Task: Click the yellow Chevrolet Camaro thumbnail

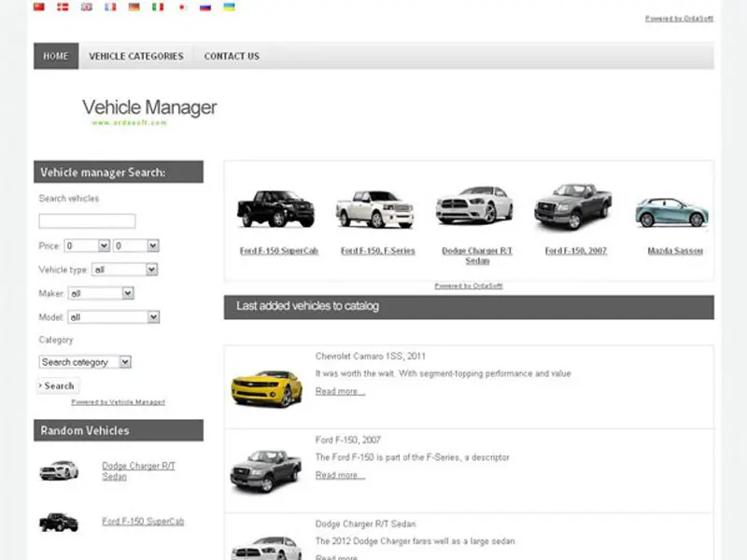Action: (267, 388)
